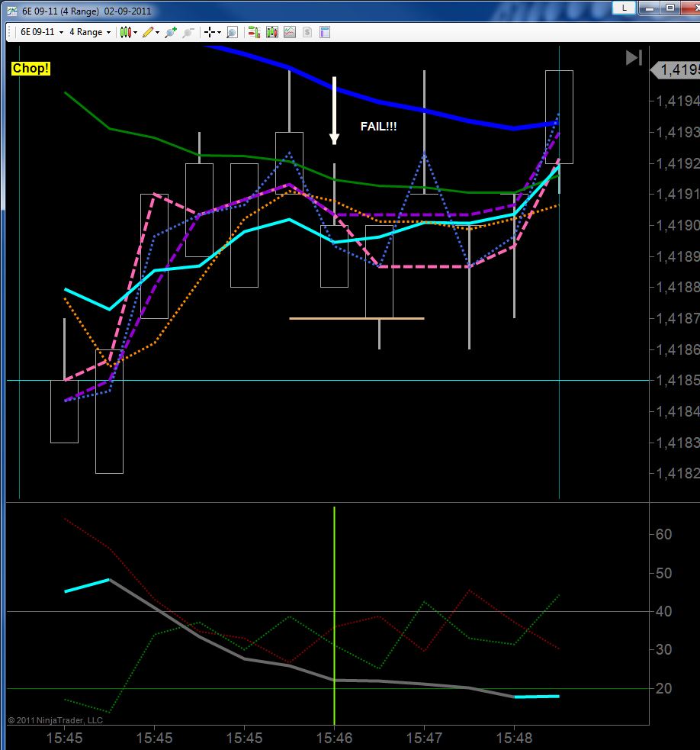Viewport: 700px width, 750px height.
Task: Click the 20 level on the indicator axis
Action: (x=663, y=688)
